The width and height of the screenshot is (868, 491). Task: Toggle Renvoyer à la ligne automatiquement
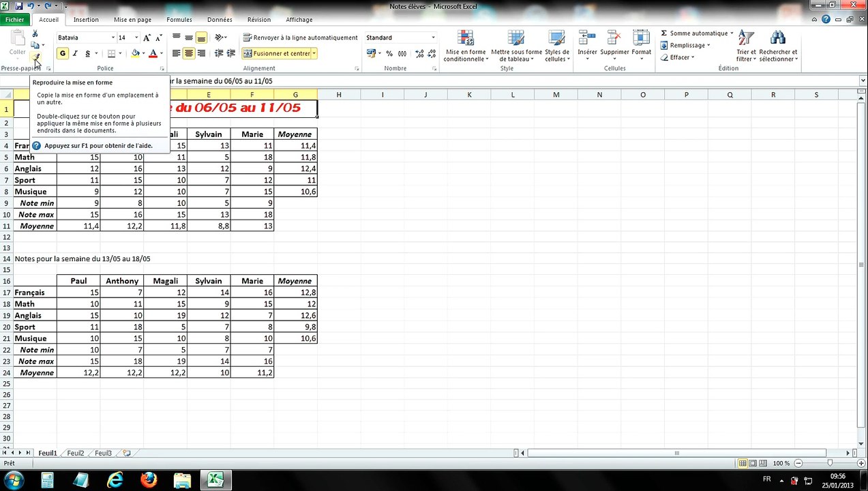click(x=301, y=38)
